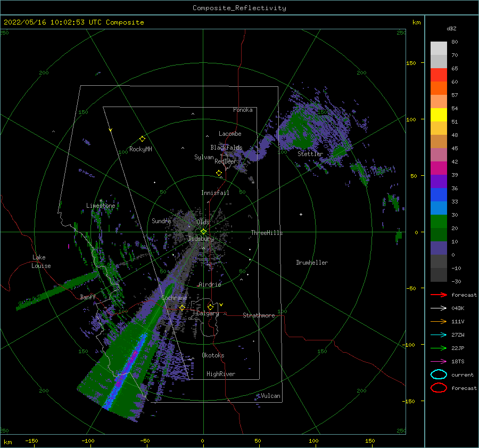This screenshot has height=448, width=479.
Task: Click the green 22JP arrow icon
Action: (x=439, y=348)
